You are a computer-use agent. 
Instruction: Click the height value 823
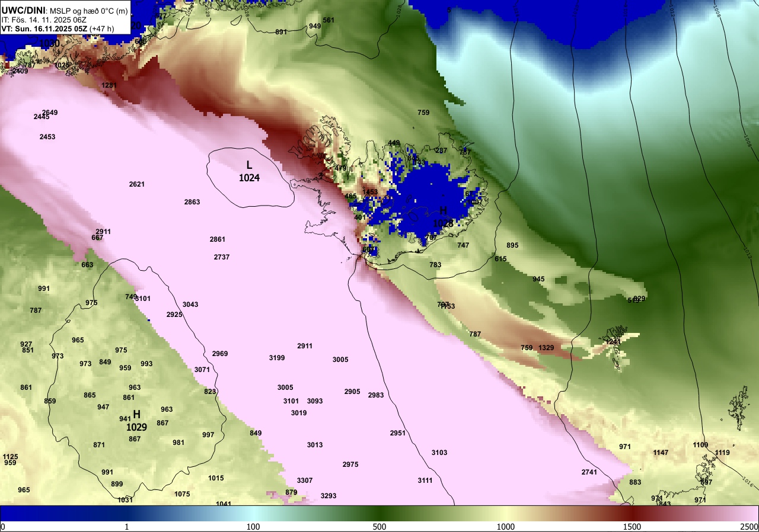(x=210, y=392)
